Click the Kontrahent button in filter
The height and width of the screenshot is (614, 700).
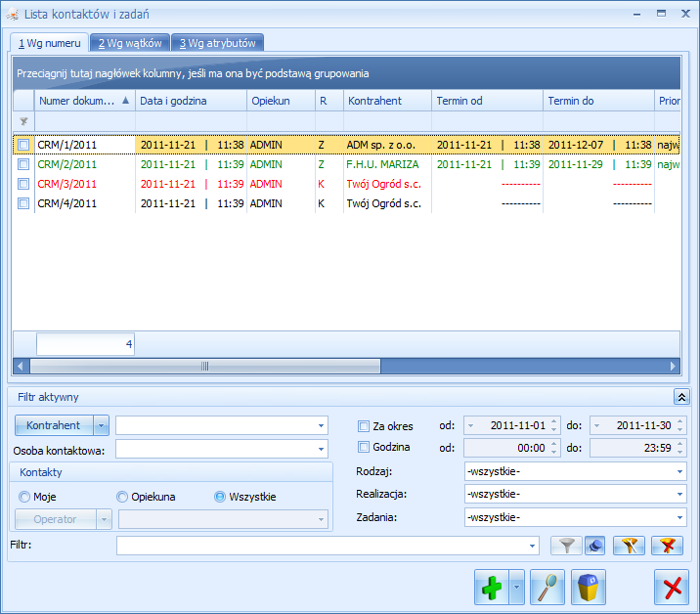coord(54,425)
